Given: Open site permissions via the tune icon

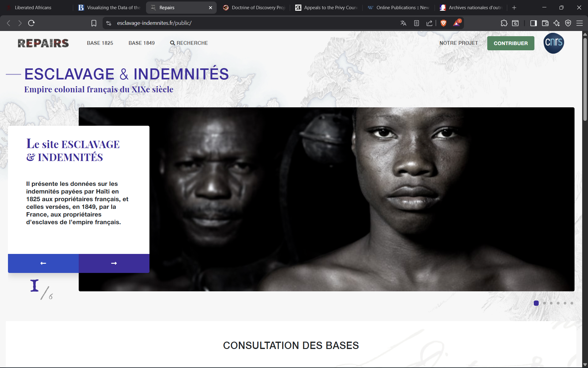Looking at the screenshot, I should (x=108, y=23).
